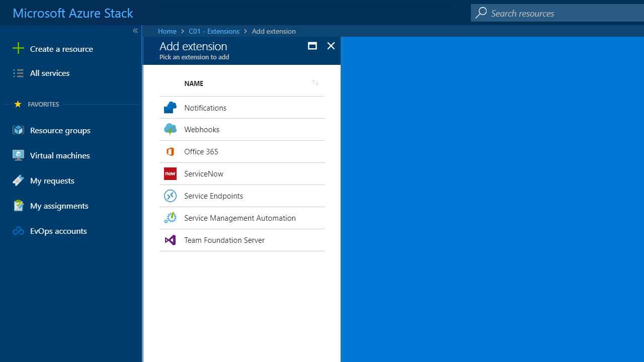Image resolution: width=644 pixels, height=362 pixels.
Task: Select the Team Foundation Server row
Action: pyautogui.click(x=242, y=240)
